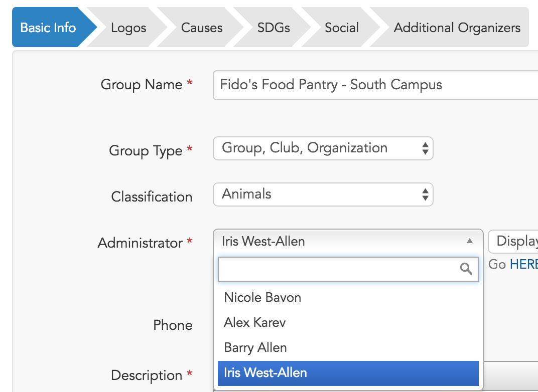Open the Social tab

[x=342, y=28]
